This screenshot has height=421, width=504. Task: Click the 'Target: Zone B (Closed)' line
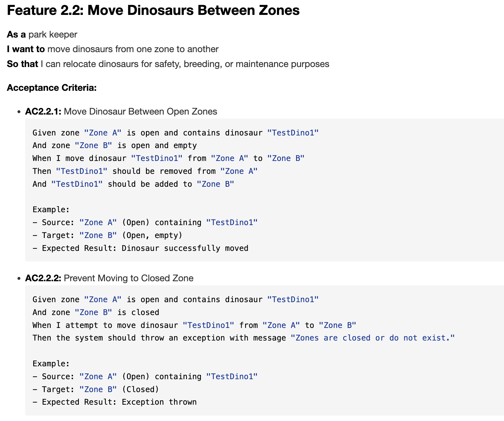(96, 389)
